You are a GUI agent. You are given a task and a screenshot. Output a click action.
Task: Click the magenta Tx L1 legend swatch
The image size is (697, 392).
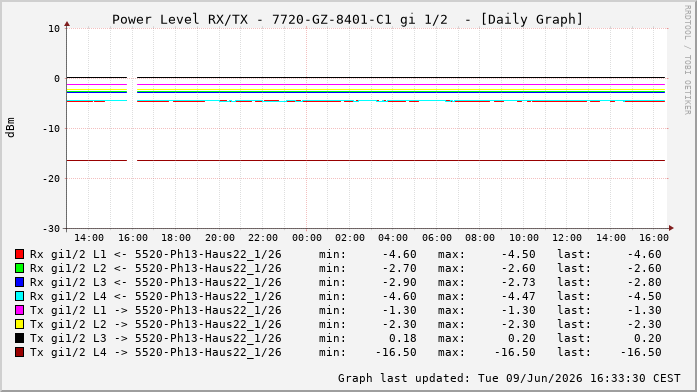tap(20, 310)
